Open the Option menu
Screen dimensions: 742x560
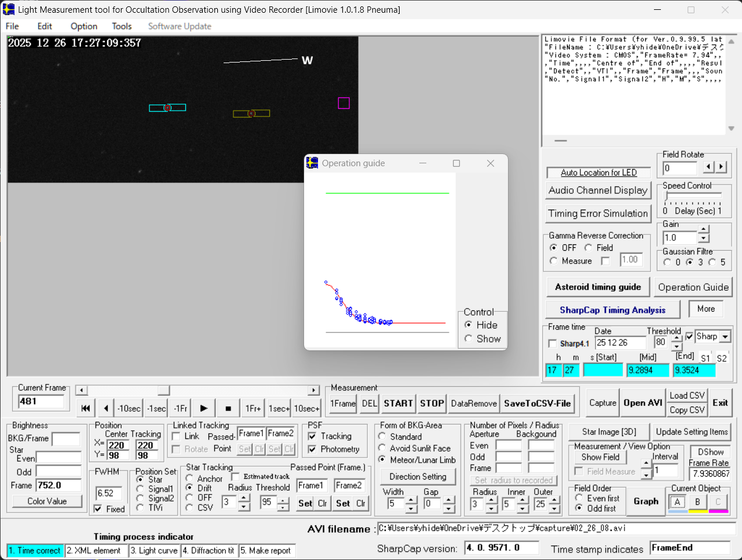tap(84, 26)
